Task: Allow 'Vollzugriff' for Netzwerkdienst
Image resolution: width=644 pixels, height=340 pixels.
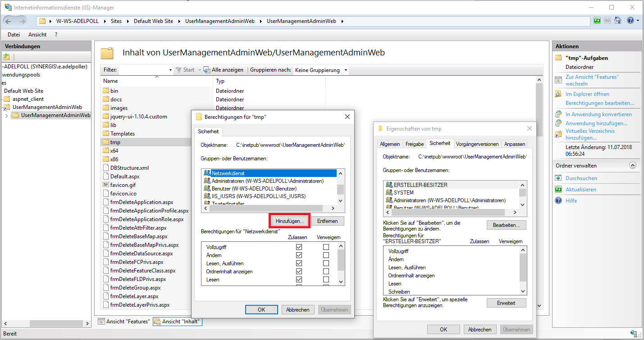Action: 299,247
